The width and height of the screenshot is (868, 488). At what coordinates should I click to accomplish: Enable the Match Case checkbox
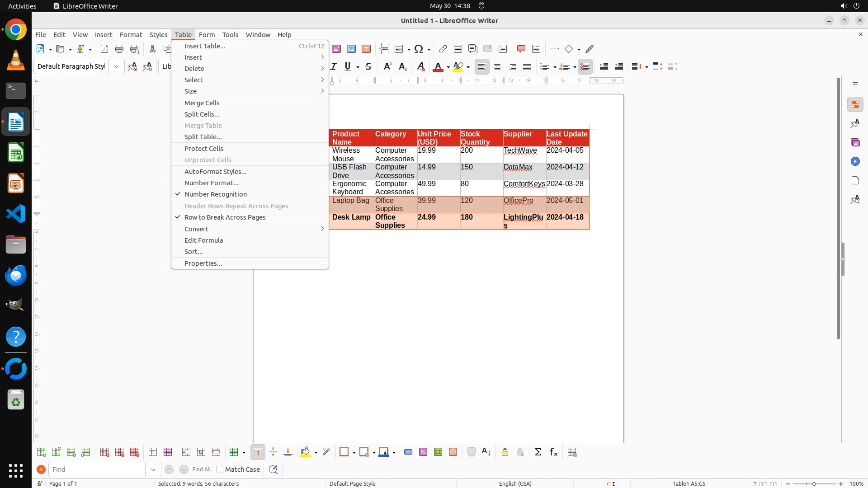pyautogui.click(x=220, y=469)
